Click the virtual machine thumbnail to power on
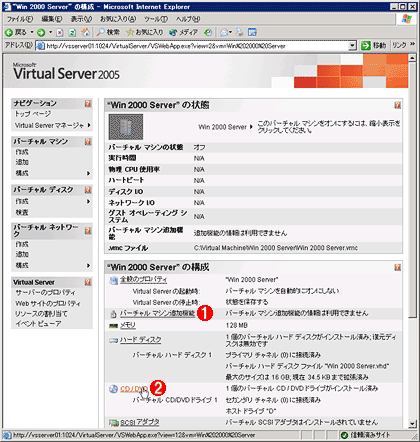This screenshot has width=420, height=442. [x=126, y=127]
